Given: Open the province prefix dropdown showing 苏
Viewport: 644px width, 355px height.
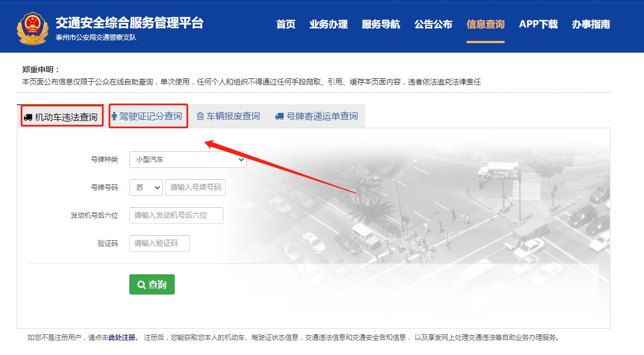Looking at the screenshot, I should click(146, 188).
